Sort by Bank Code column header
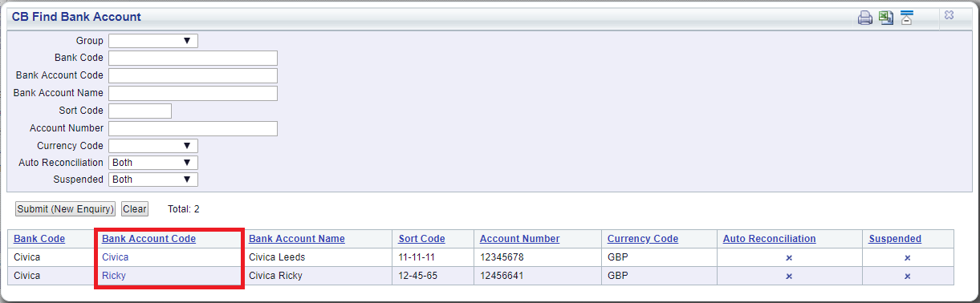The width and height of the screenshot is (980, 303). 39,239
